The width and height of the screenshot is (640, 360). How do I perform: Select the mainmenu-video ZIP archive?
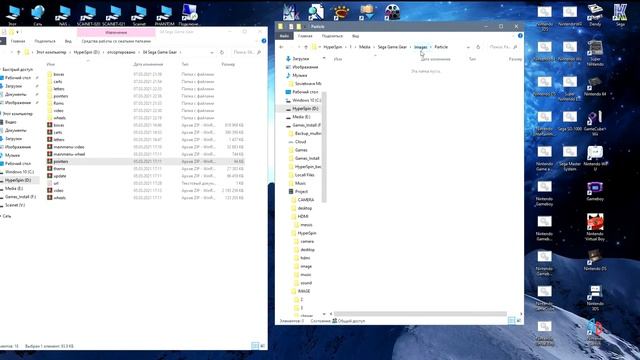[145, 147]
